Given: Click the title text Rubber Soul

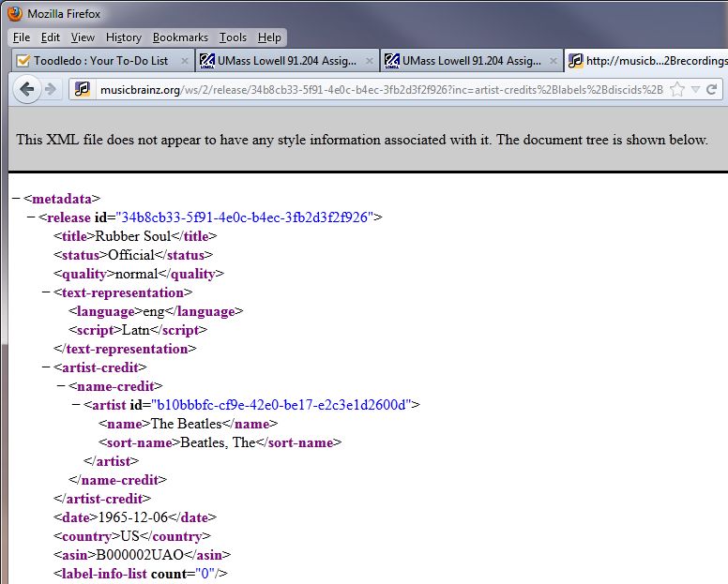Looking at the screenshot, I should click(133, 236).
